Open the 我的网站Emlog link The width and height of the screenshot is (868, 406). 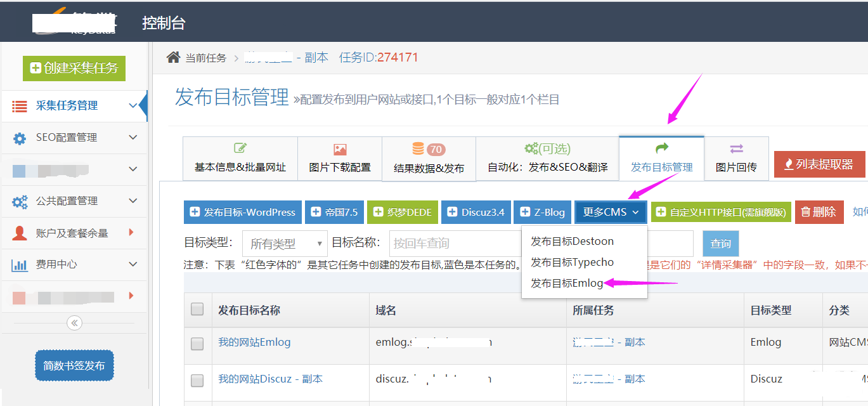254,343
